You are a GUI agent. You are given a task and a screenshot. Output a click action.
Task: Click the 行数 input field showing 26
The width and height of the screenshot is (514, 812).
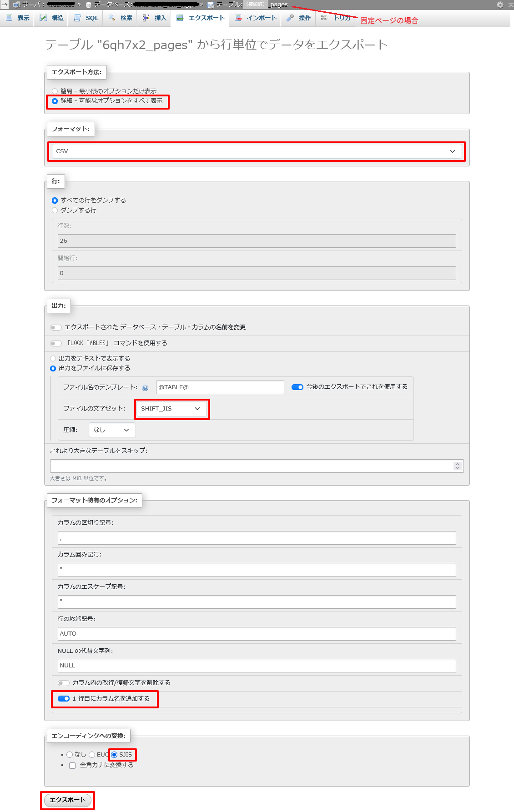pyautogui.click(x=257, y=241)
